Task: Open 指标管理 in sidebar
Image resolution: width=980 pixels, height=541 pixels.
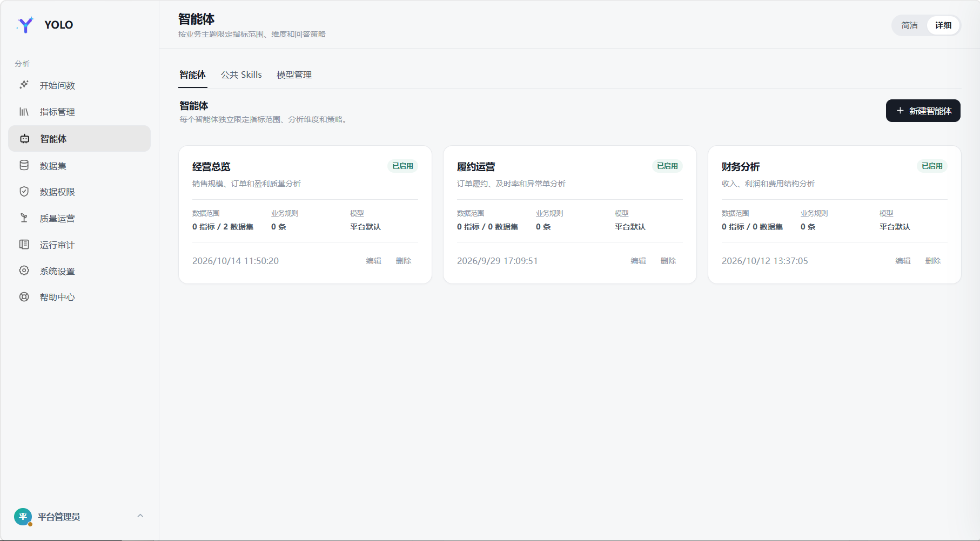Action: (79, 112)
